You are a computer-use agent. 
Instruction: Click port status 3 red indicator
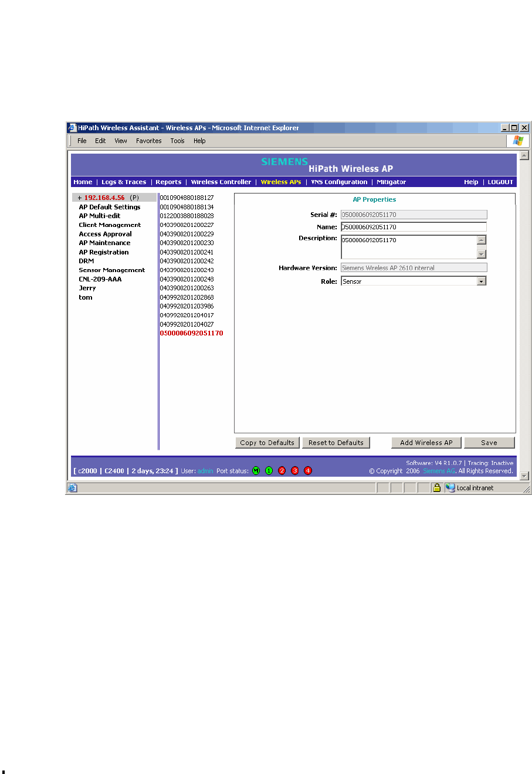click(x=295, y=470)
